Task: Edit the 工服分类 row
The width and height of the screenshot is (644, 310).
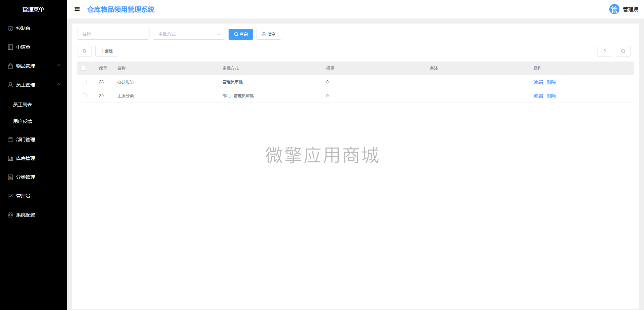Action: pos(538,96)
